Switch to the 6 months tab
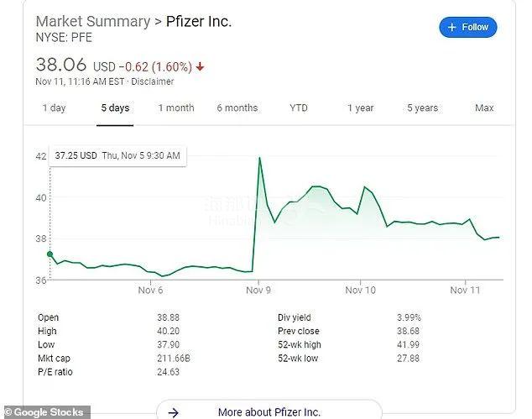The height and width of the screenshot is (419, 532). pos(237,108)
